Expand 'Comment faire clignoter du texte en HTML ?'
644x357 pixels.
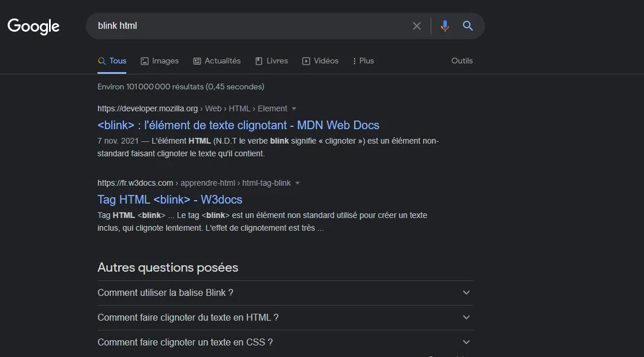coord(285,318)
